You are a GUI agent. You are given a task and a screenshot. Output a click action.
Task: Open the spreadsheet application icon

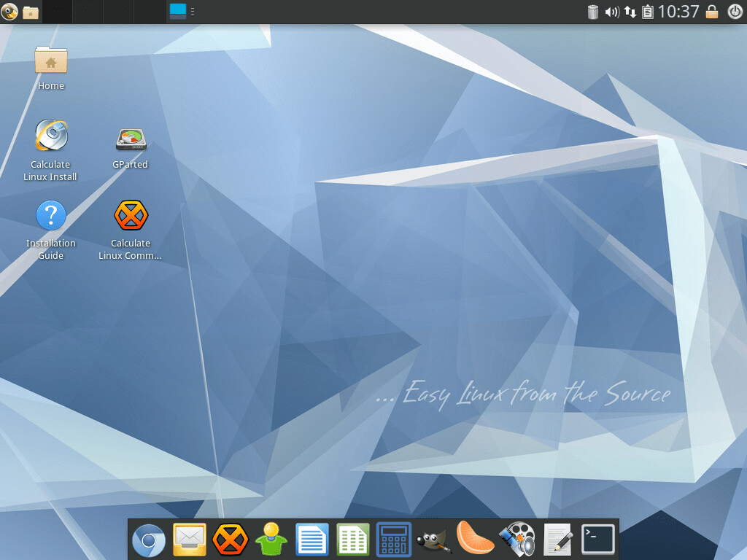tap(353, 540)
